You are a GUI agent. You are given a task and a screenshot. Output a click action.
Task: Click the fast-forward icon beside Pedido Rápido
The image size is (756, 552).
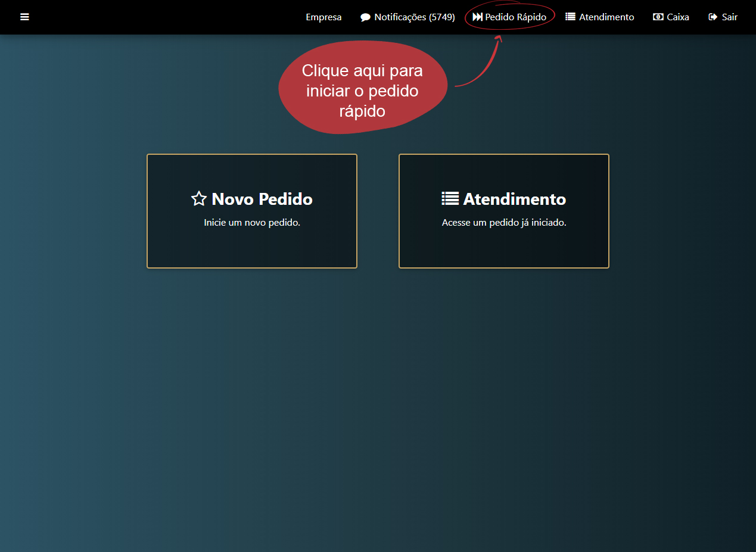pos(477,17)
